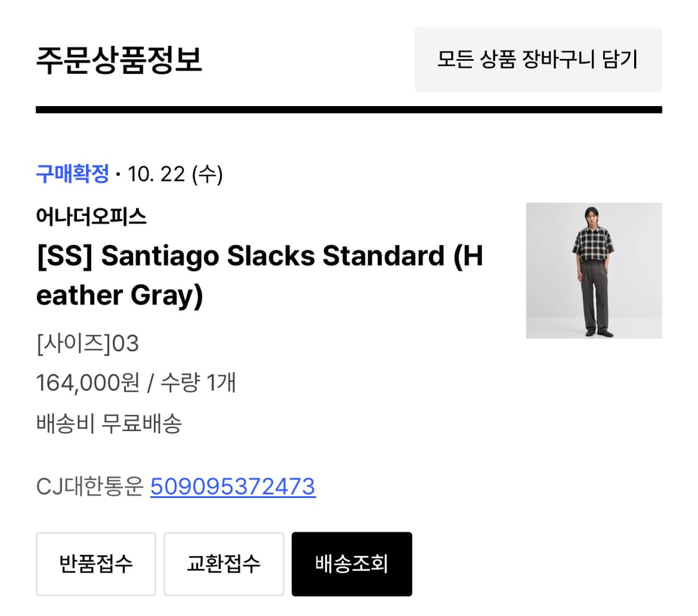698x616 pixels.
Task: Click the blue 구매확정 status label
Action: tap(73, 174)
